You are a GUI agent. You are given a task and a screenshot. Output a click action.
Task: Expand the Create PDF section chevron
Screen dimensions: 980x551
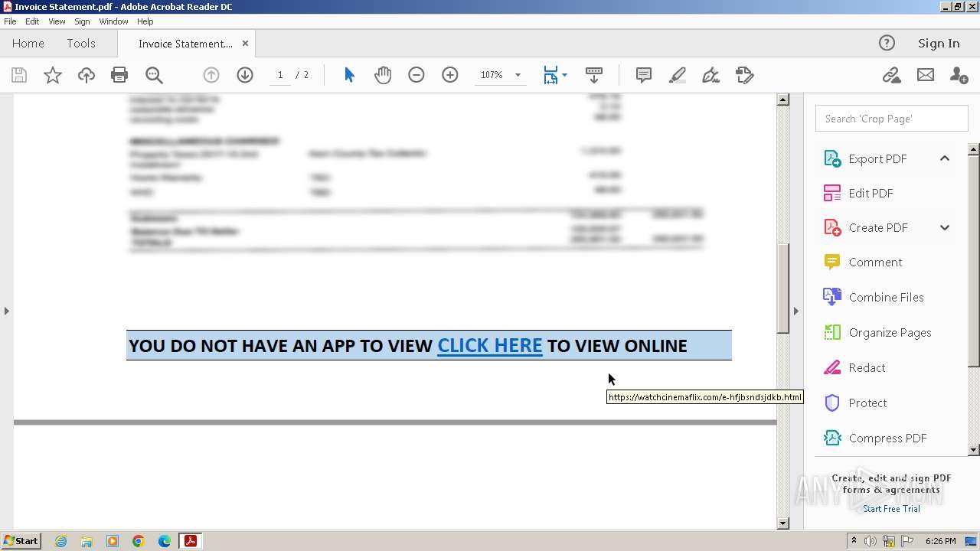coord(945,227)
